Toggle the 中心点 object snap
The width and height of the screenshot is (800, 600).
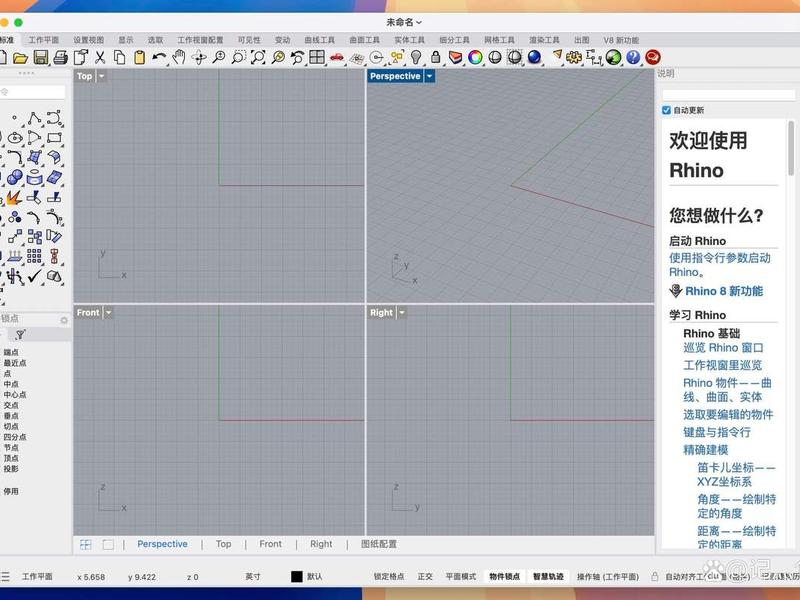15,394
